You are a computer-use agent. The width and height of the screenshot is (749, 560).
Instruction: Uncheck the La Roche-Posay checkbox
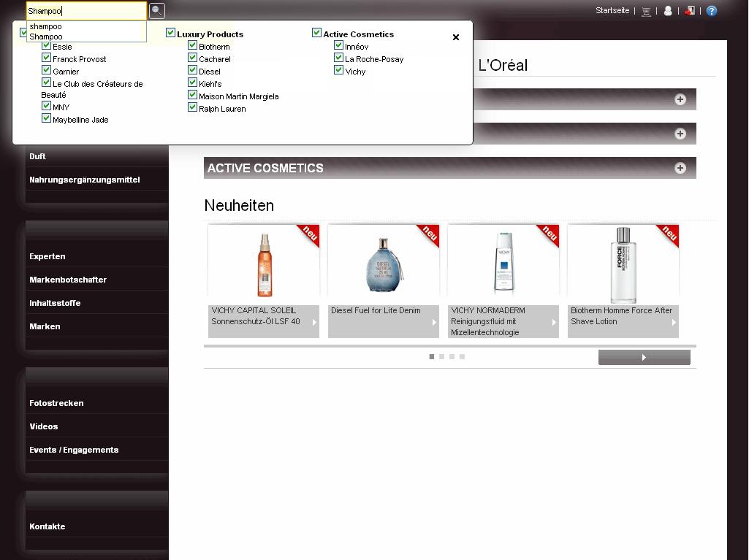(x=339, y=58)
